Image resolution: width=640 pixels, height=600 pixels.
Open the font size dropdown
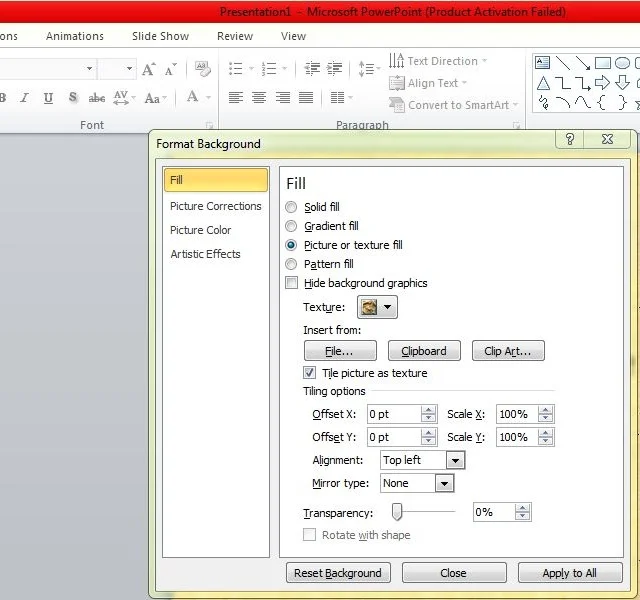(129, 69)
